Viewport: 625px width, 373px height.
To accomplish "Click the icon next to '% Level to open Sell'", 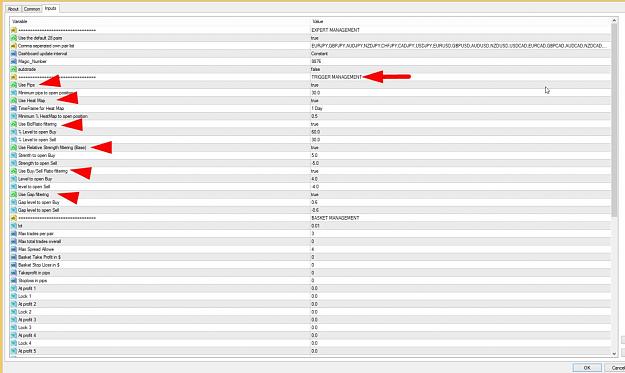I will pyautogui.click(x=14, y=140).
